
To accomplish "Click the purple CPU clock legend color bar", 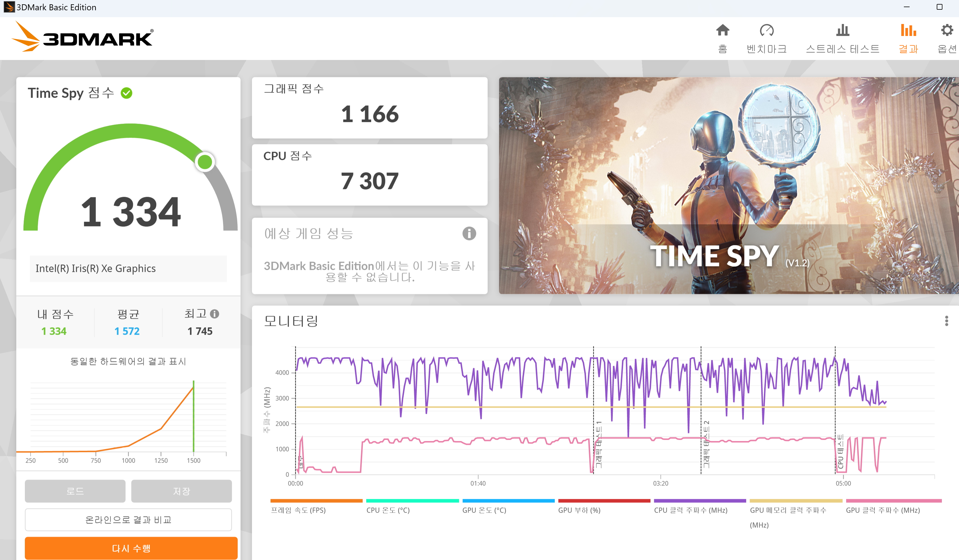I will point(700,501).
